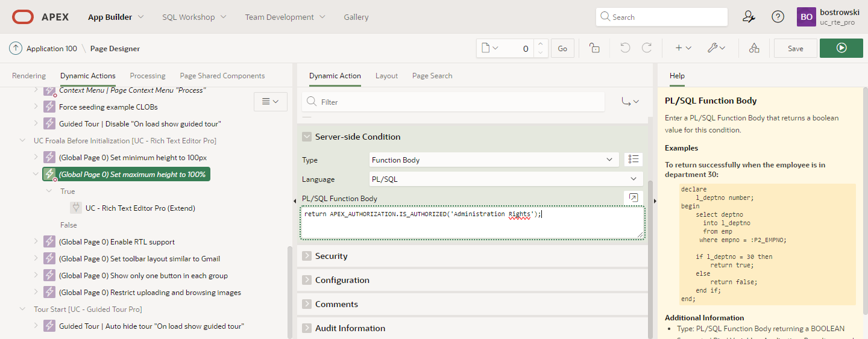Open the Utilities wrench menu
The image size is (868, 339).
coord(716,48)
